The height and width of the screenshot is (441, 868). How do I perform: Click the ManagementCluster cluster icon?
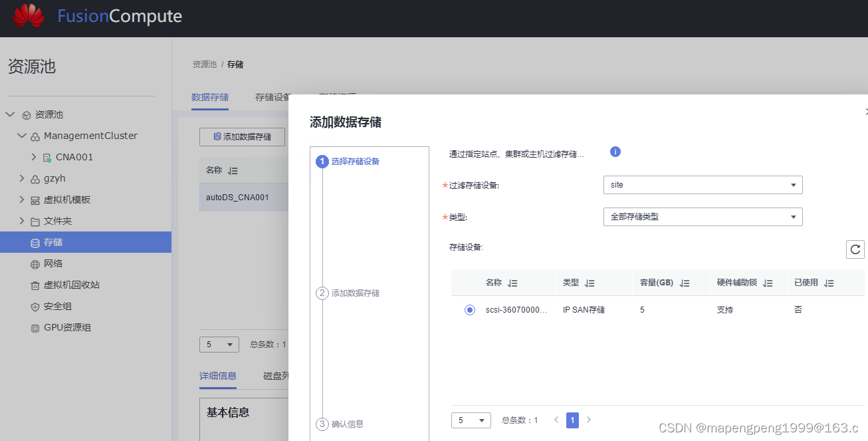[x=35, y=136]
